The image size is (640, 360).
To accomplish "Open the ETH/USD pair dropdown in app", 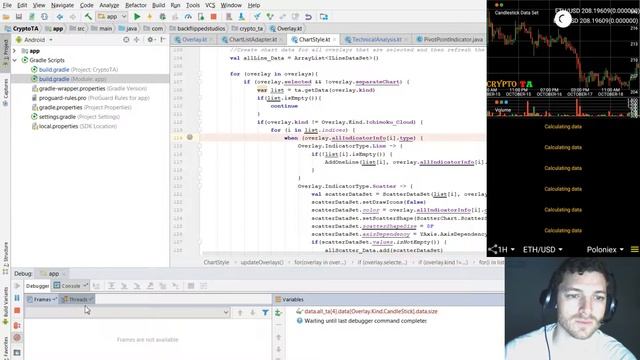I will 542,249.
